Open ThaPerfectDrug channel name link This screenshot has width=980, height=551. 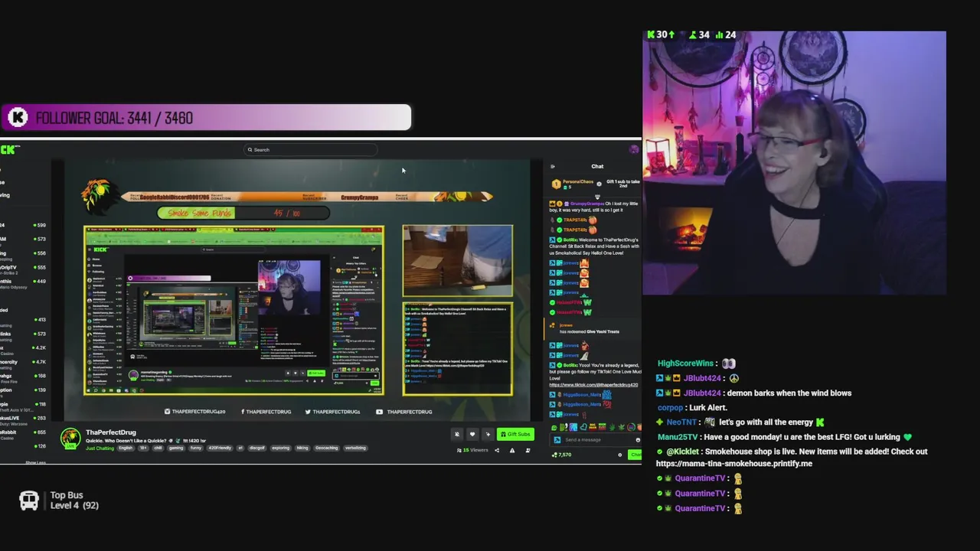click(111, 432)
